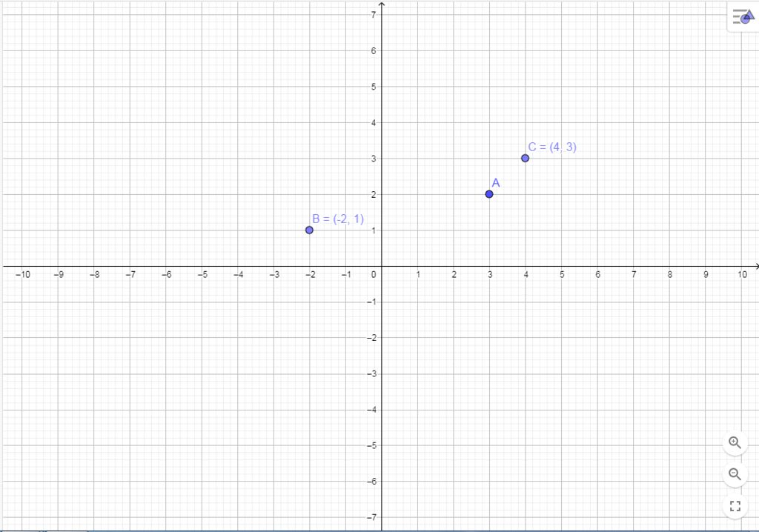Click the x-axis tick label '8'
Screen dimensions: 759x532
click(670, 274)
